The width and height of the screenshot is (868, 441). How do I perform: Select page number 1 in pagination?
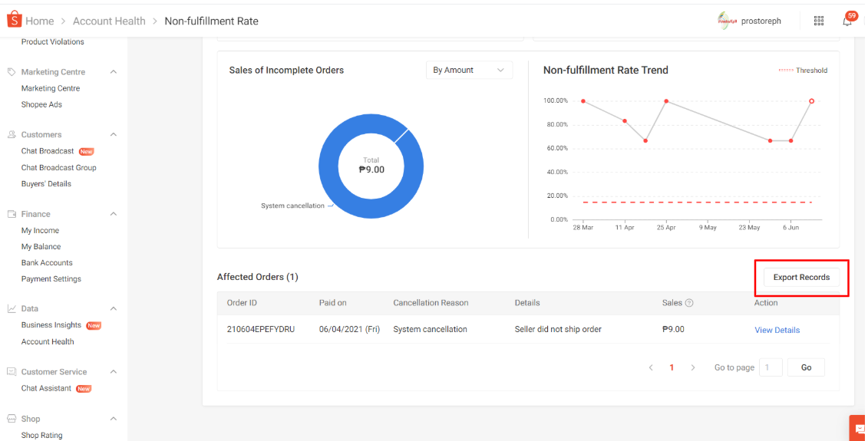pos(672,367)
